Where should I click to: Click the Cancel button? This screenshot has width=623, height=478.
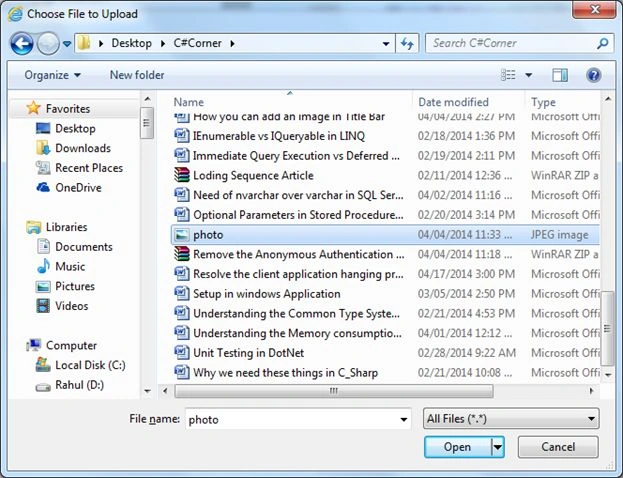pyautogui.click(x=558, y=447)
